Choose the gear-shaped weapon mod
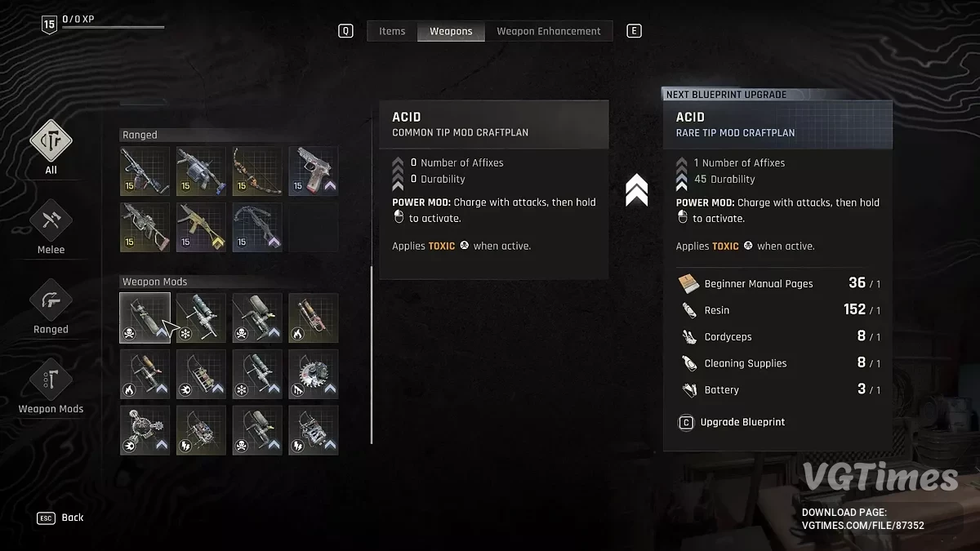 (x=145, y=430)
